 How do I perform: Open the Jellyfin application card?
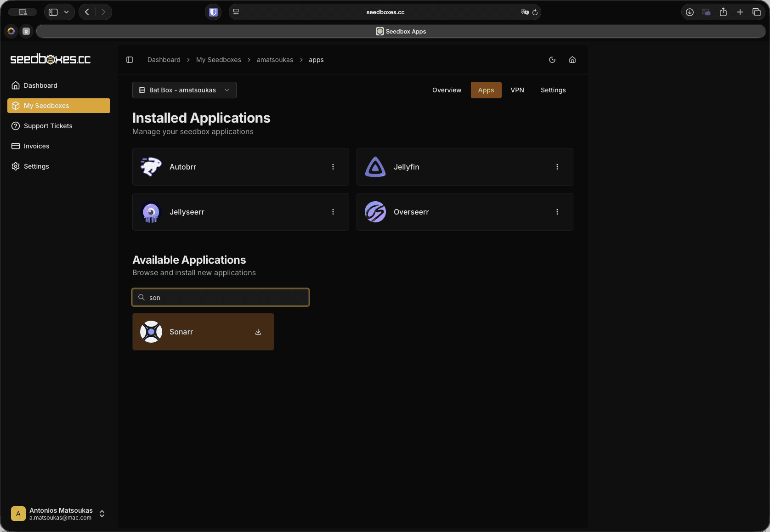pos(465,167)
